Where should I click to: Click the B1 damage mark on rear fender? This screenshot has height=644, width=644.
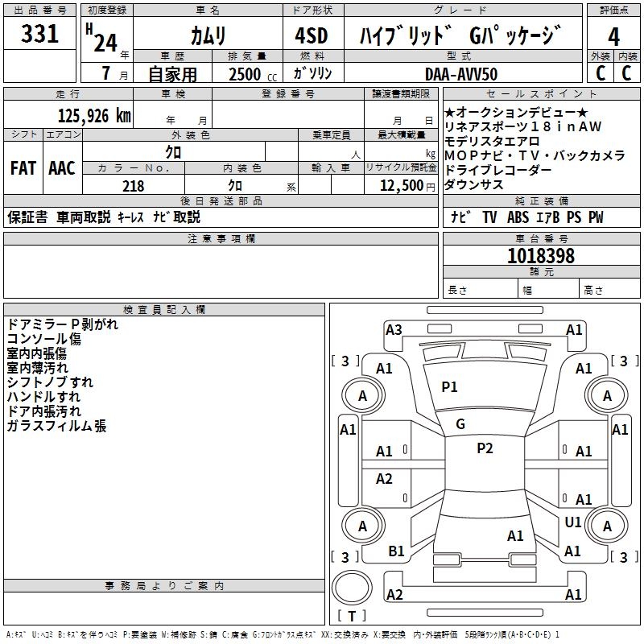pyautogui.click(x=396, y=551)
